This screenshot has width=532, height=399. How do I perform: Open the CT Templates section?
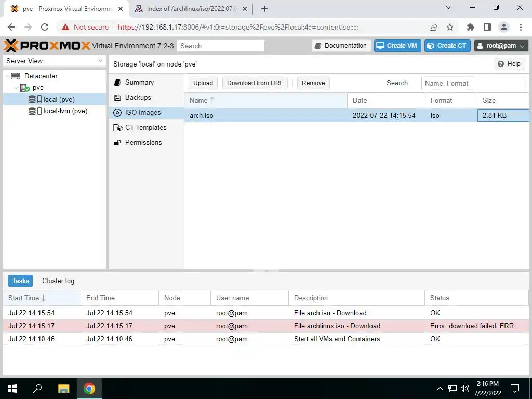pos(146,128)
